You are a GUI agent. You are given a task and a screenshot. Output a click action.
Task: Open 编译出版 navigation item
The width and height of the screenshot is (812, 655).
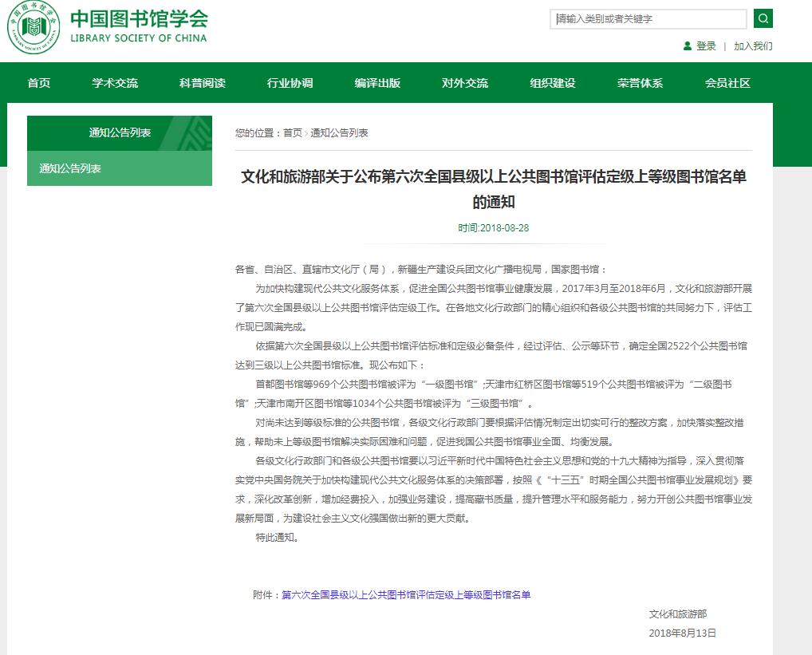377,83
